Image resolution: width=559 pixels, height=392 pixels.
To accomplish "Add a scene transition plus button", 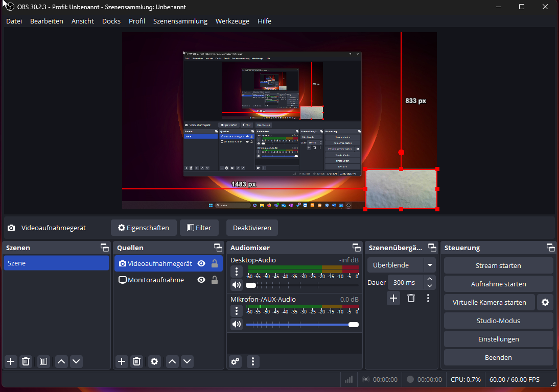I will click(x=393, y=298).
